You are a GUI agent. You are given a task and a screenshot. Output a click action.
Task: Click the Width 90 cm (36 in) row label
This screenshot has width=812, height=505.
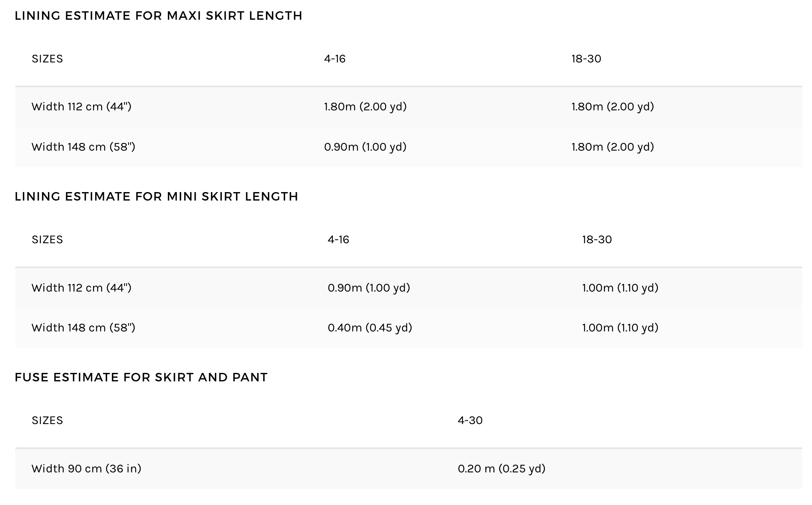[x=86, y=468]
